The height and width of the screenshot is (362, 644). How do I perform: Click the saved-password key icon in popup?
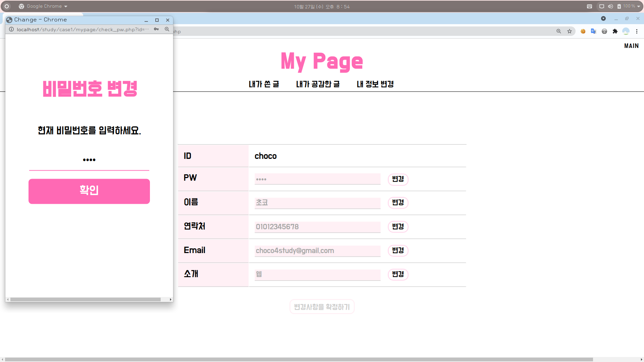(x=156, y=29)
